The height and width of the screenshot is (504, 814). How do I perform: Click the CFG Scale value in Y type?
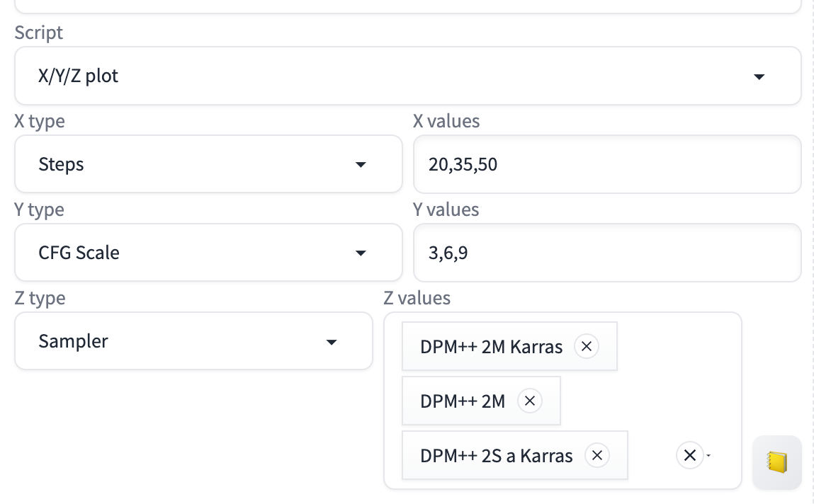[79, 253]
